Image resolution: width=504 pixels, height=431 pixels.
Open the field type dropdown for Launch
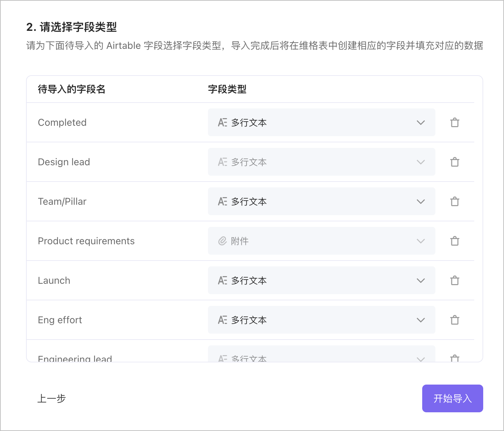pyautogui.click(x=420, y=280)
